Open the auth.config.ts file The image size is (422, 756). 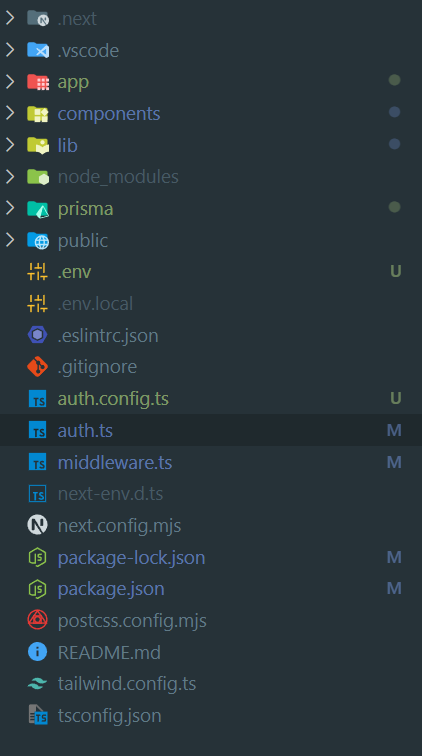coord(211,399)
